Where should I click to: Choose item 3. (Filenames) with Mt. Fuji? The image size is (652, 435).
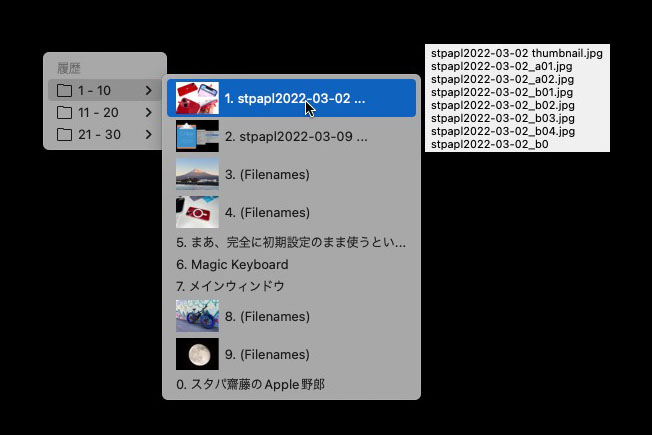click(291, 174)
